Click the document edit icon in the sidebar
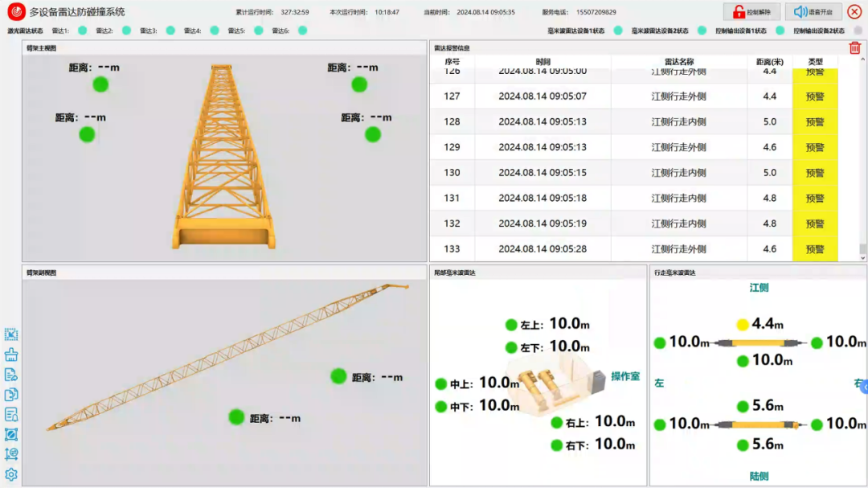 10,374
